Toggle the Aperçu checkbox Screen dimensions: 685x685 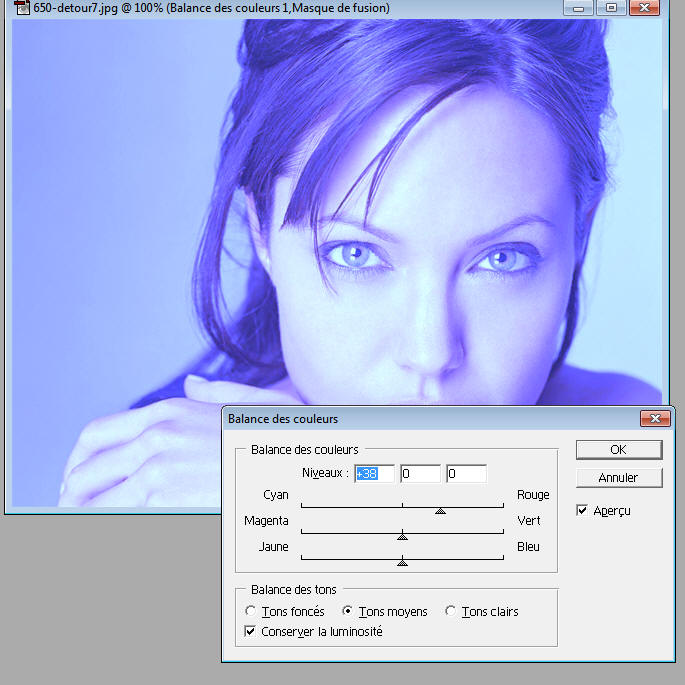click(582, 510)
